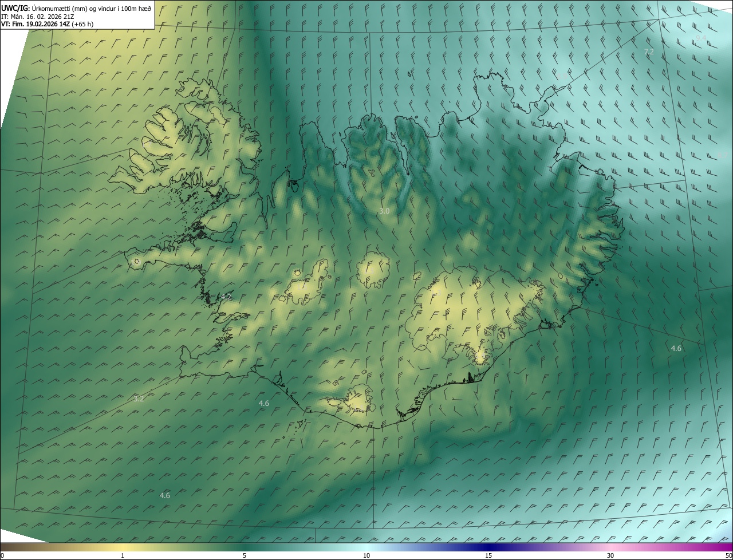
Task: Click the 9.4 precipitation value on the map
Action: click(x=701, y=38)
